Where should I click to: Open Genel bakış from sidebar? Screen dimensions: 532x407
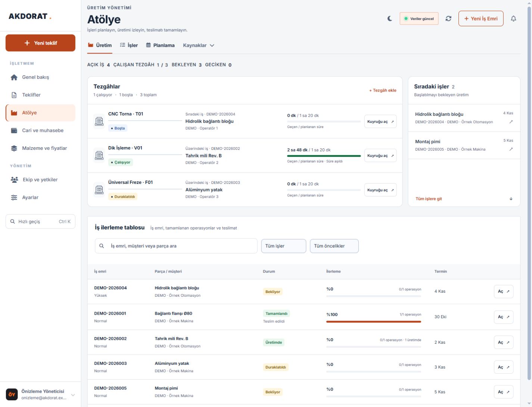pyautogui.click(x=40, y=77)
